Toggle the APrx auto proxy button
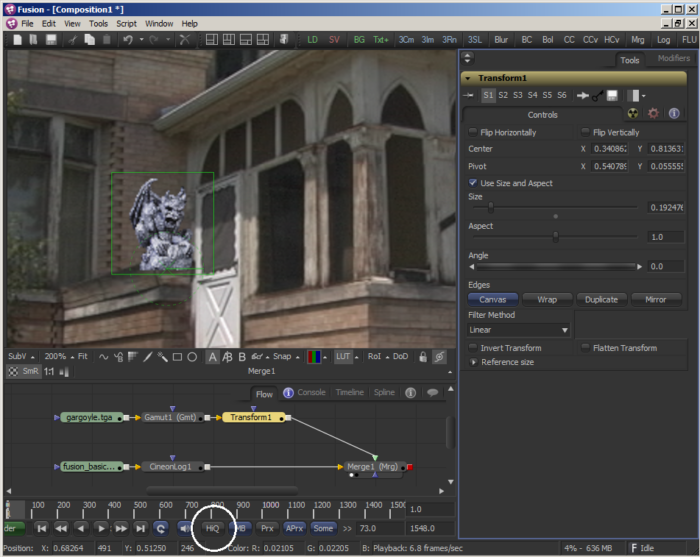The width and height of the screenshot is (700, 557). pos(294,528)
